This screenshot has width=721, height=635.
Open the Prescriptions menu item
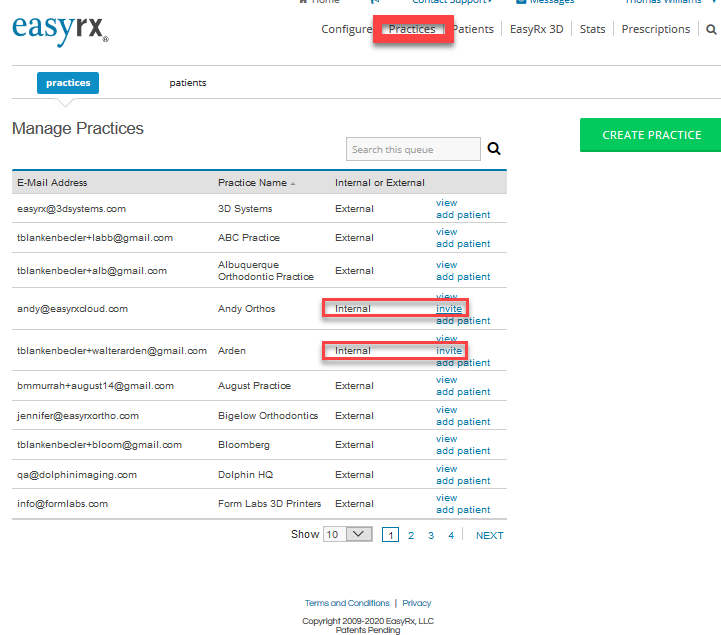(x=656, y=29)
